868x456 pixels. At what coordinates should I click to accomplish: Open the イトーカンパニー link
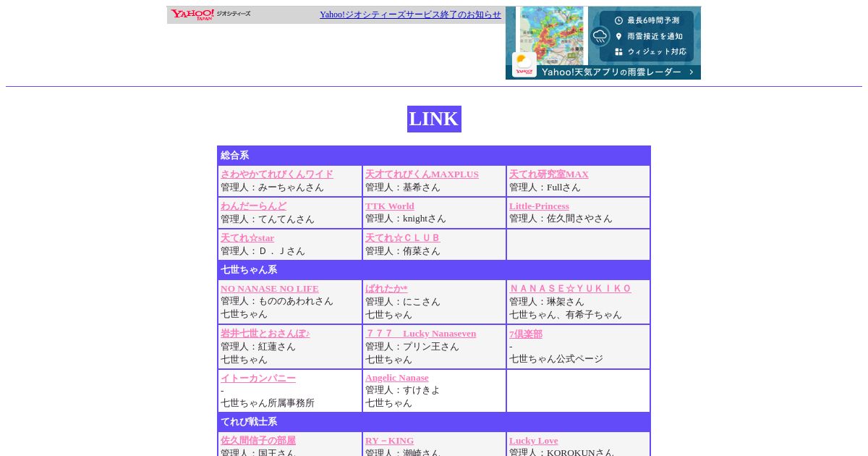pos(258,378)
